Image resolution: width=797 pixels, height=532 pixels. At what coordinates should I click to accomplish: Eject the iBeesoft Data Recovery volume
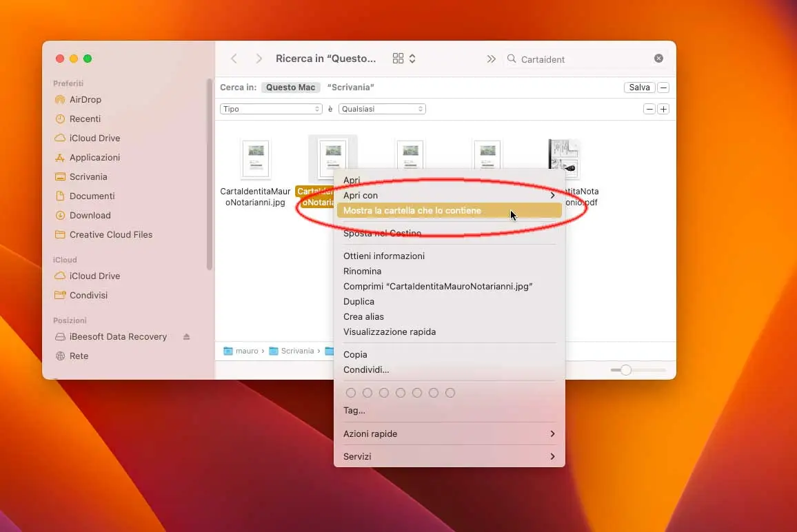click(x=187, y=337)
